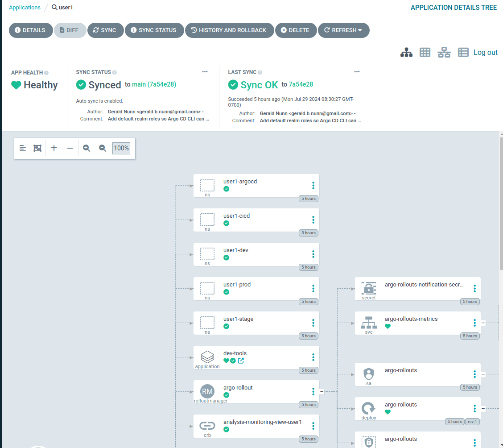This screenshot has height=448, width=503.
Task: Click the argo-rollouts deploy icon
Action: [369, 408]
